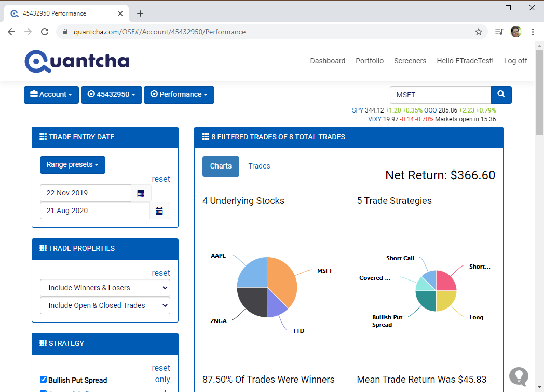Open the Include Winners & Losers select
The image size is (544, 392).
[x=105, y=288]
